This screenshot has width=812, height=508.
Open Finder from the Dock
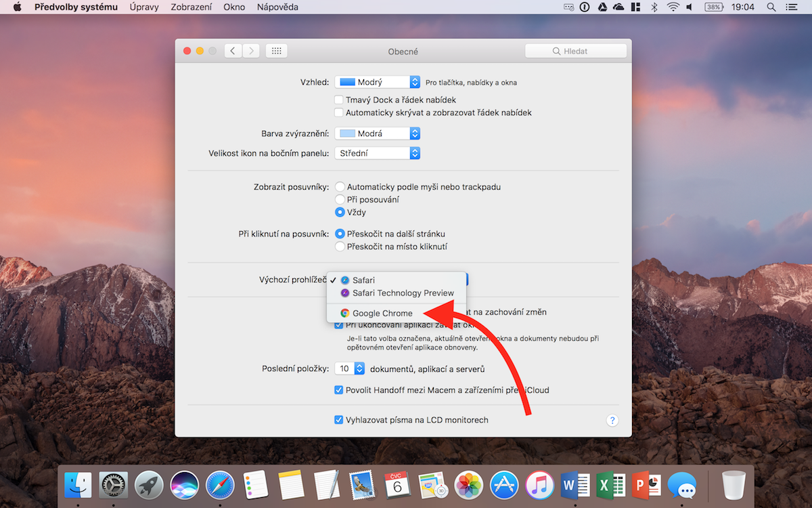(78, 485)
